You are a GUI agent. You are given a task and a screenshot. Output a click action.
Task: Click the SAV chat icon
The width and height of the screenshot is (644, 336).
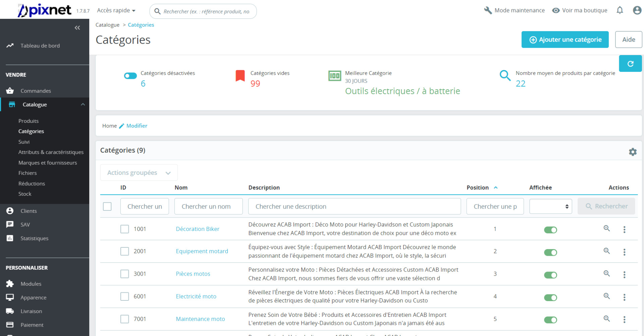pos(10,225)
